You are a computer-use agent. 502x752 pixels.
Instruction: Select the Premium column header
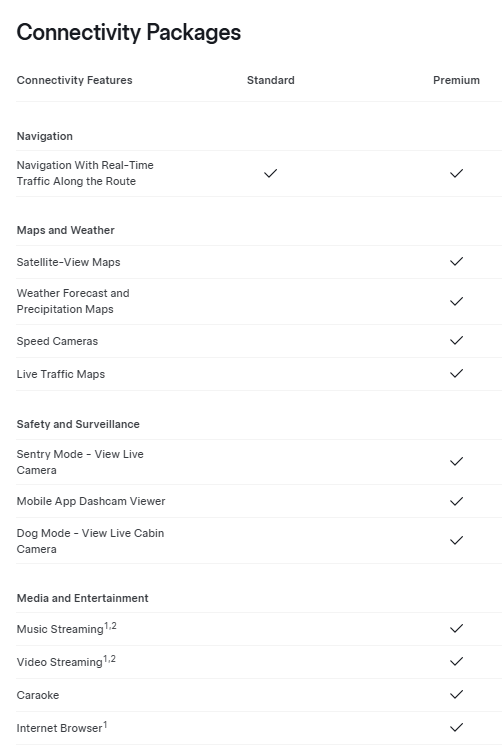pos(456,80)
